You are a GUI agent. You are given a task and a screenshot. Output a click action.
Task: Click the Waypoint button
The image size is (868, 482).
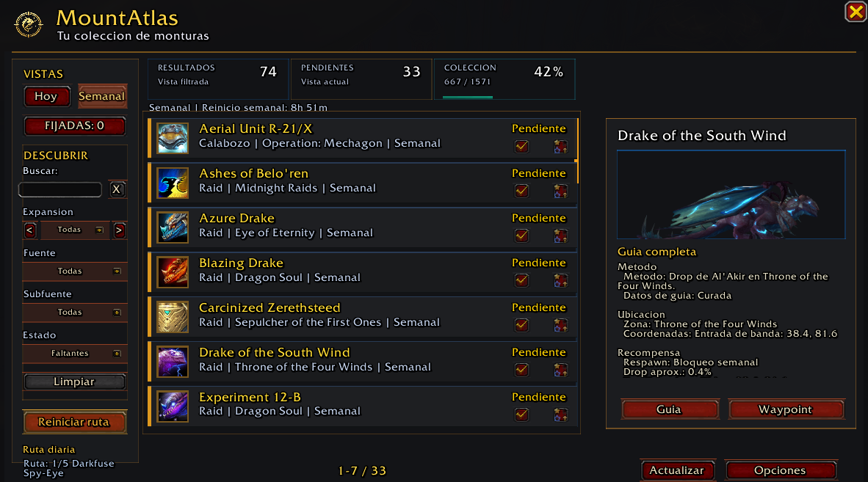(x=786, y=409)
